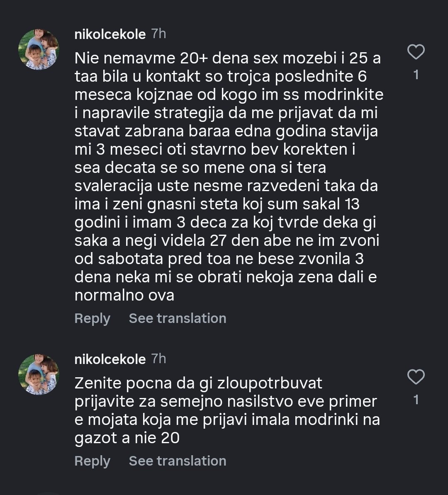Image resolution: width=448 pixels, height=495 pixels.
Task: Tap the heart on the second comment
Action: tap(416, 377)
